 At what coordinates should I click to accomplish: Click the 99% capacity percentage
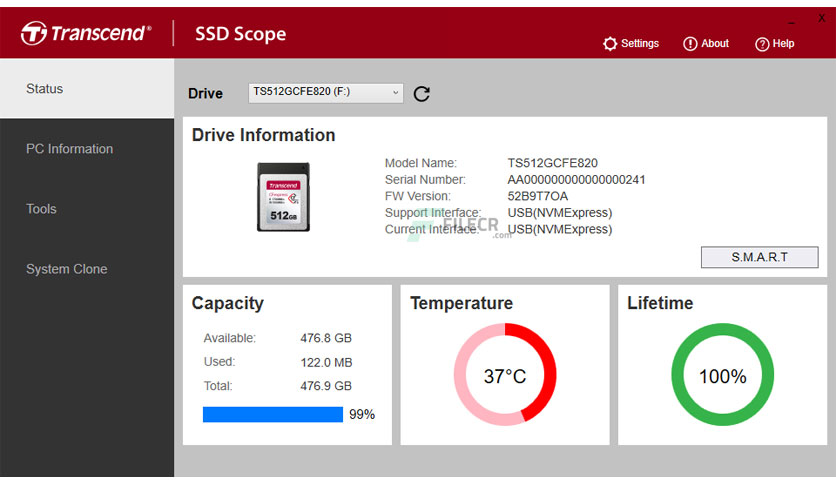[362, 414]
